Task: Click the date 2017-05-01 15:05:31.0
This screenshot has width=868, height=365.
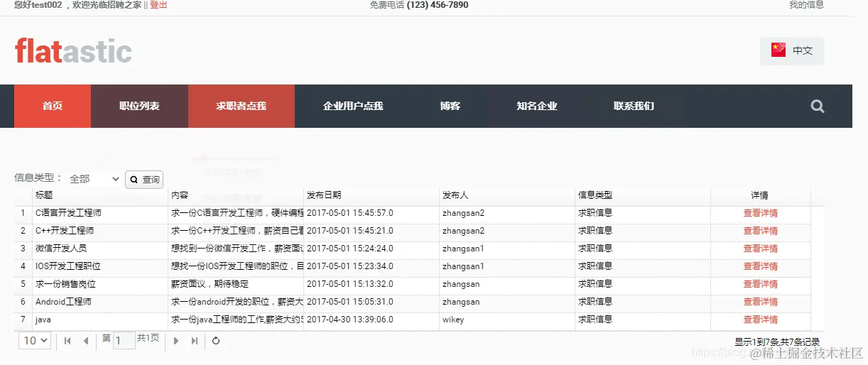Action: [x=350, y=302]
